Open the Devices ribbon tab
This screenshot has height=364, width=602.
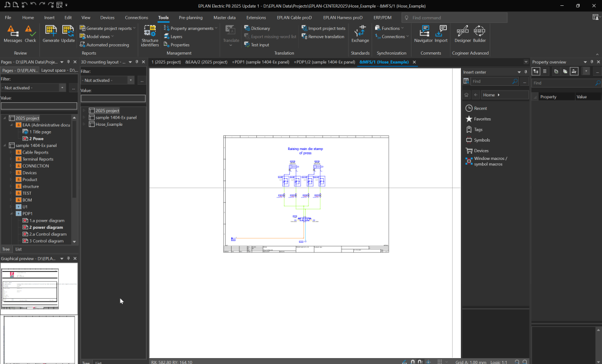[x=107, y=18]
